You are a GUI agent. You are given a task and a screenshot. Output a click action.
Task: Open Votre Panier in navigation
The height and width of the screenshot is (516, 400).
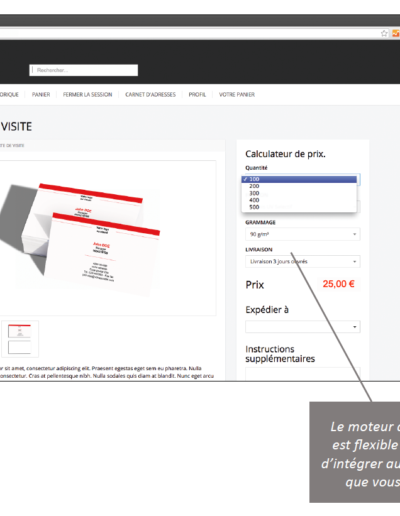point(237,95)
